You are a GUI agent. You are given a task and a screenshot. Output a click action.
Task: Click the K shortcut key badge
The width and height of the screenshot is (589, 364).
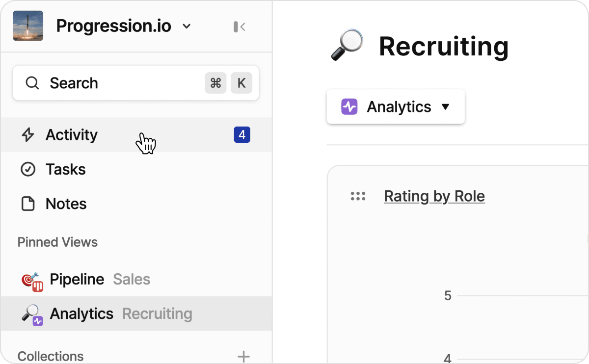pyautogui.click(x=241, y=83)
